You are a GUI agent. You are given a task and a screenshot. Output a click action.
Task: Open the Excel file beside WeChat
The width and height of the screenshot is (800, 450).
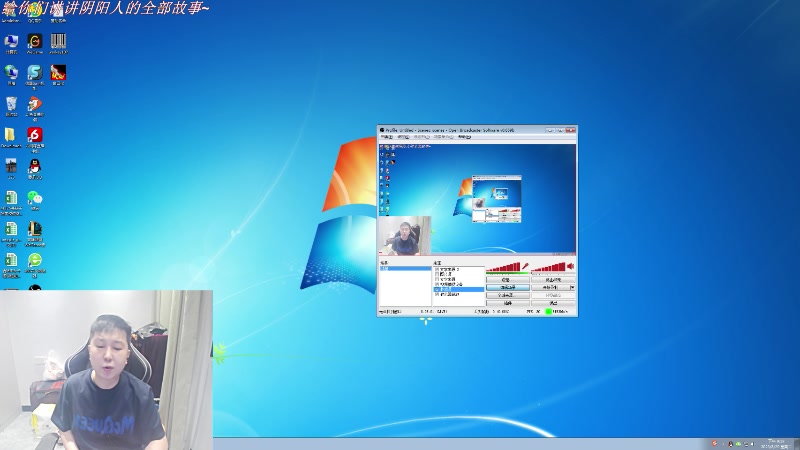click(11, 198)
